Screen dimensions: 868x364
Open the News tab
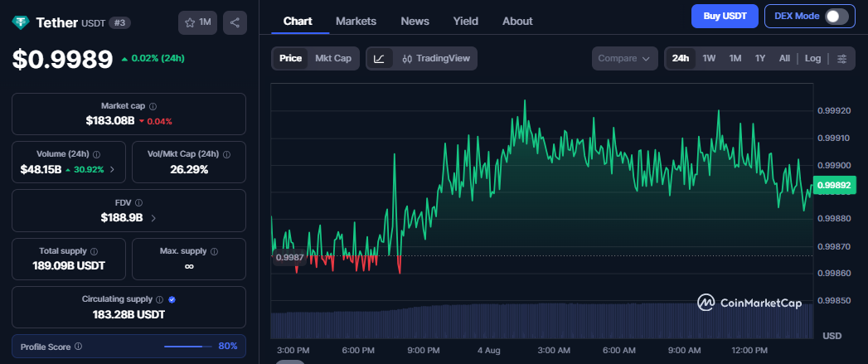click(x=415, y=21)
